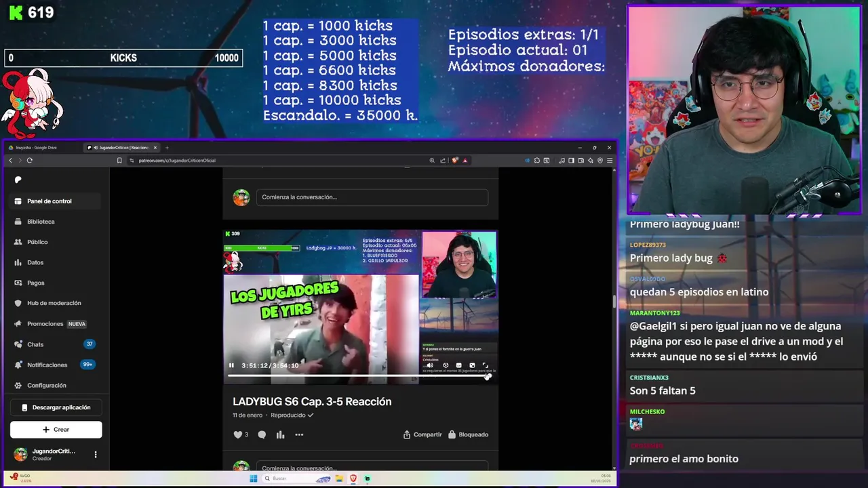Click the upper Comienza la conversación field
The image size is (868, 488).
pos(372,197)
